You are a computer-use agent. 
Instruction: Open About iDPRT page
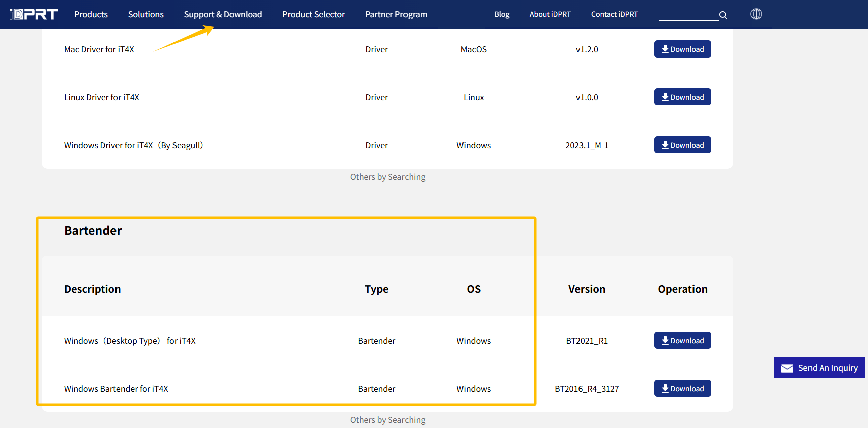tap(550, 14)
